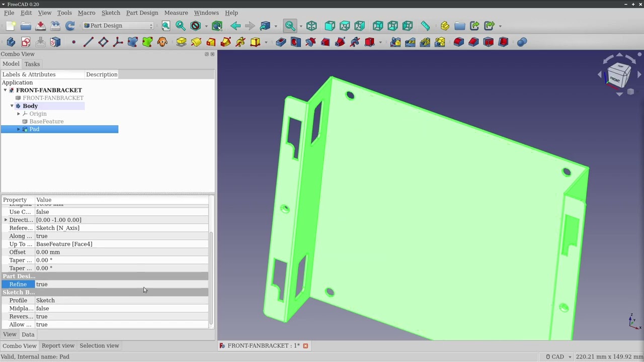This screenshot has width=644, height=362.
Task: Click the Thickness tool
Action: coord(503,42)
